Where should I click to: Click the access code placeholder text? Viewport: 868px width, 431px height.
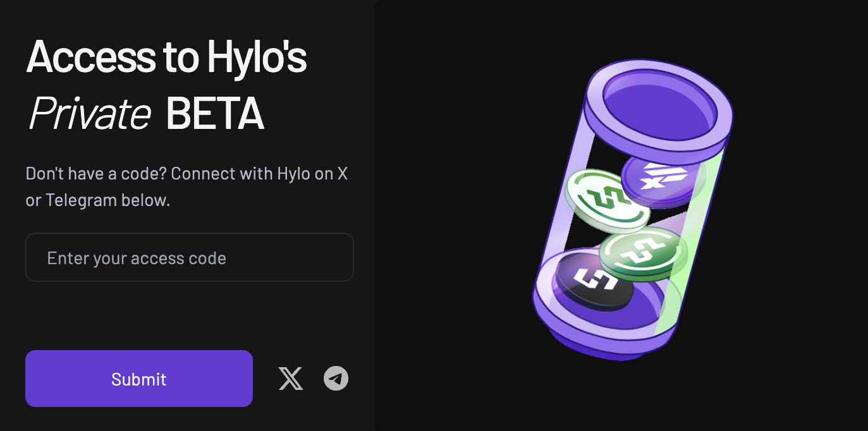(137, 258)
